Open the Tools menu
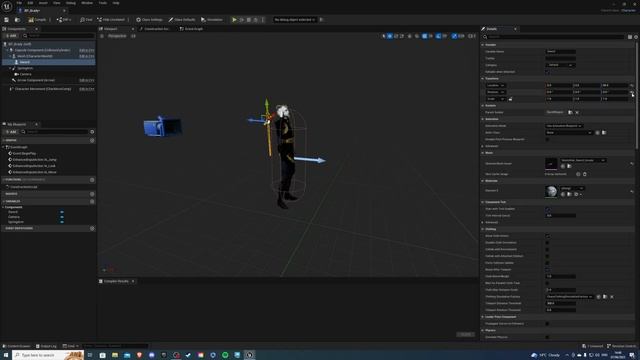 (x=102, y=3)
